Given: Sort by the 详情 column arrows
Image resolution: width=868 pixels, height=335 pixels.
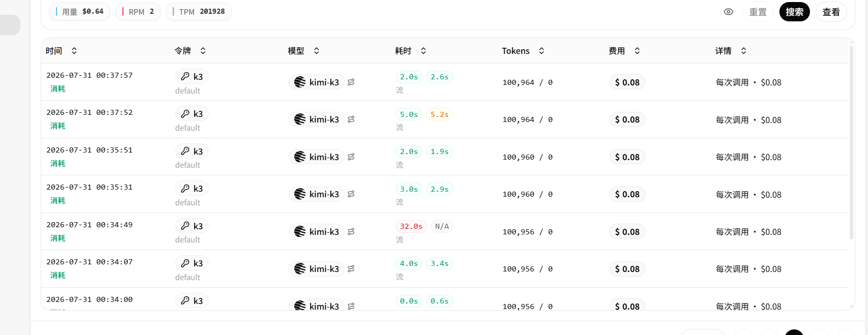Looking at the screenshot, I should click(744, 51).
